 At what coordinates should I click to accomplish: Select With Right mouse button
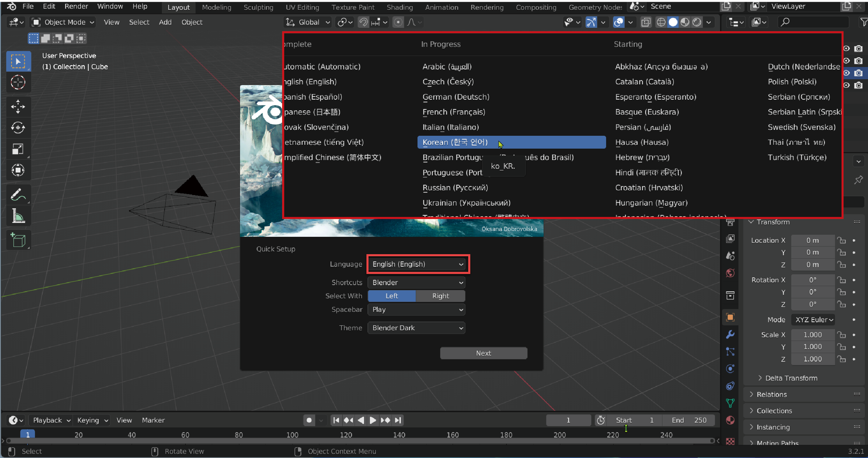[x=440, y=296]
